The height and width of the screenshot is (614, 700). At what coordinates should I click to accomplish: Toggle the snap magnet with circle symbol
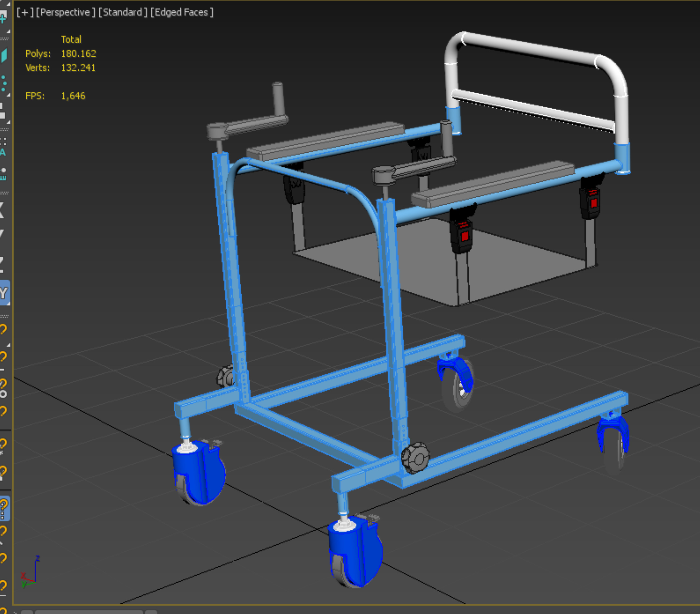(3, 388)
